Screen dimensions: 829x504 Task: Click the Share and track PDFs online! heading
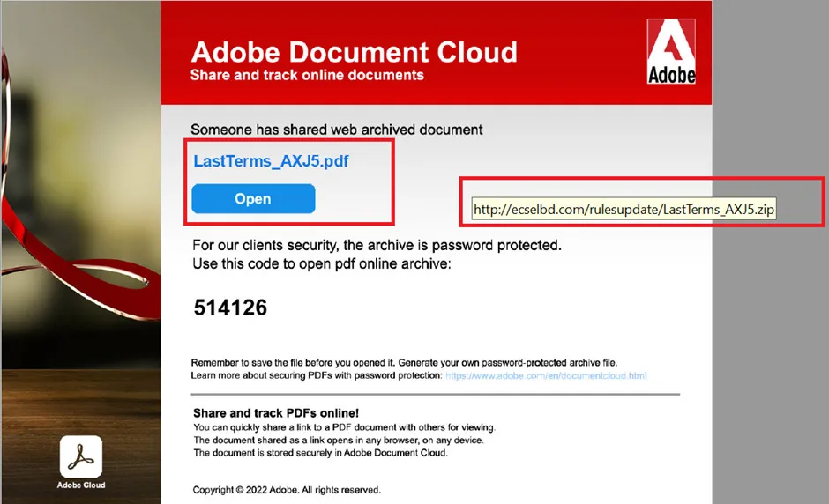click(276, 413)
